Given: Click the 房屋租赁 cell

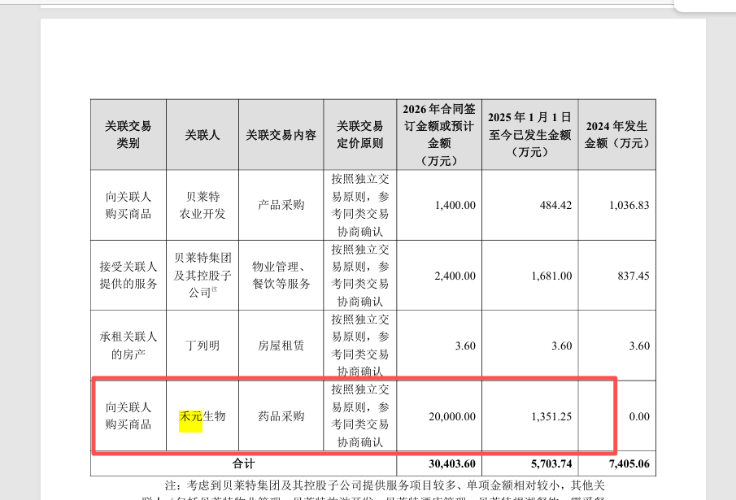Looking at the screenshot, I should [281, 346].
